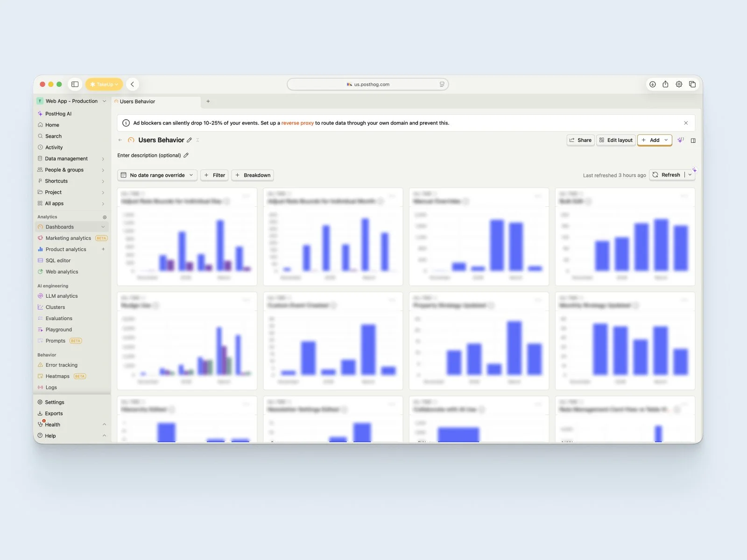Open Marketing analytics
The height and width of the screenshot is (560, 747).
68,238
